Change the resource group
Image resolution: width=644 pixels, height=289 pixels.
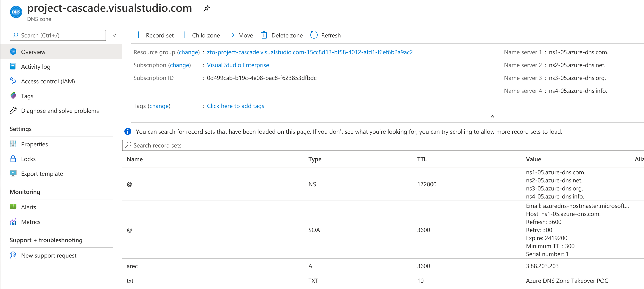pos(188,52)
